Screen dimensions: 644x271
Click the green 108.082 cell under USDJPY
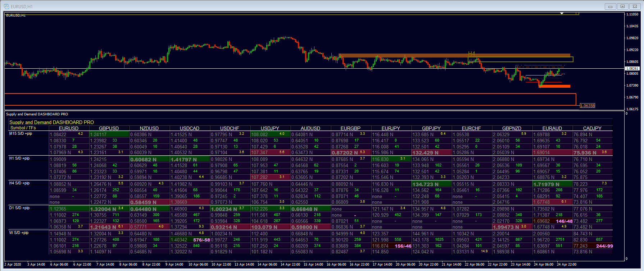[x=270, y=134]
